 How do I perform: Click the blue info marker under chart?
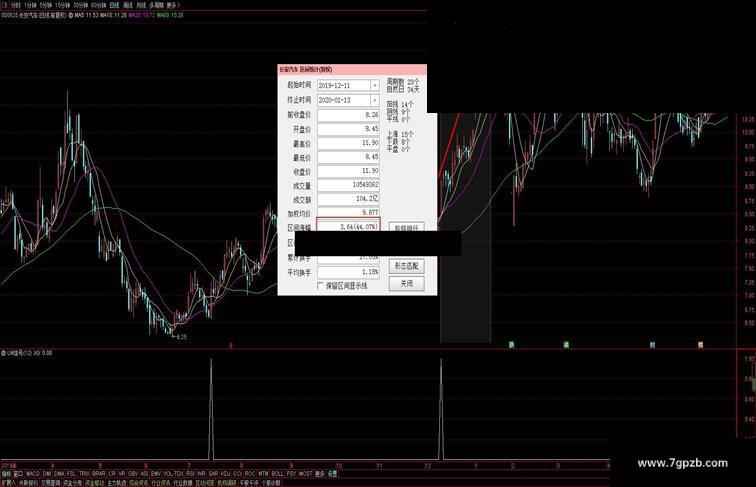point(652,345)
